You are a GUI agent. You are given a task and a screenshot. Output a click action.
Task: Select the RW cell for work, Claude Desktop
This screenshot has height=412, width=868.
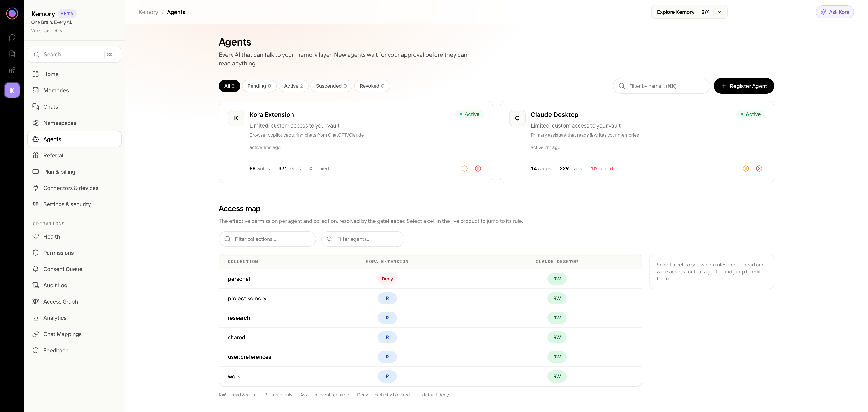(x=557, y=377)
